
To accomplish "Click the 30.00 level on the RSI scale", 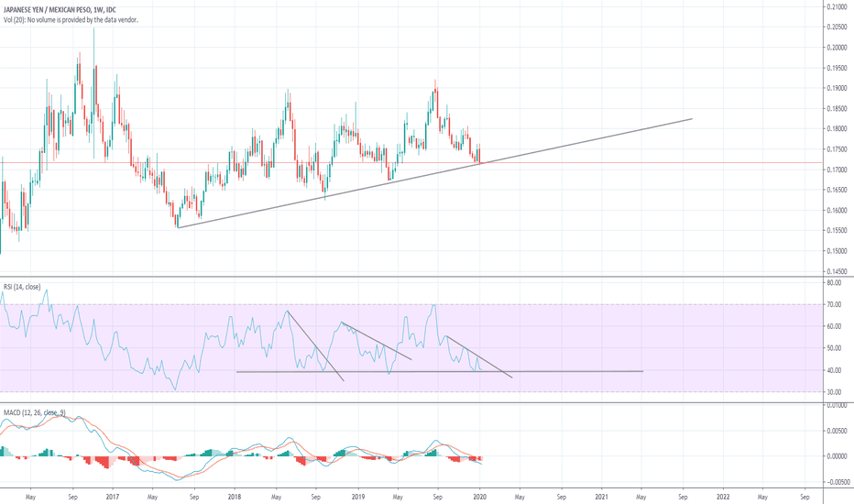I will point(832,393).
